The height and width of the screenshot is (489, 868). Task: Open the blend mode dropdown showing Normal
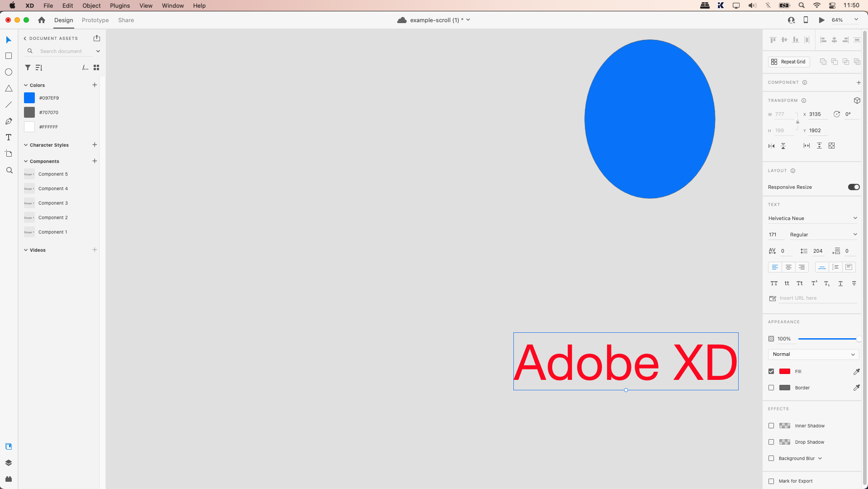point(813,354)
